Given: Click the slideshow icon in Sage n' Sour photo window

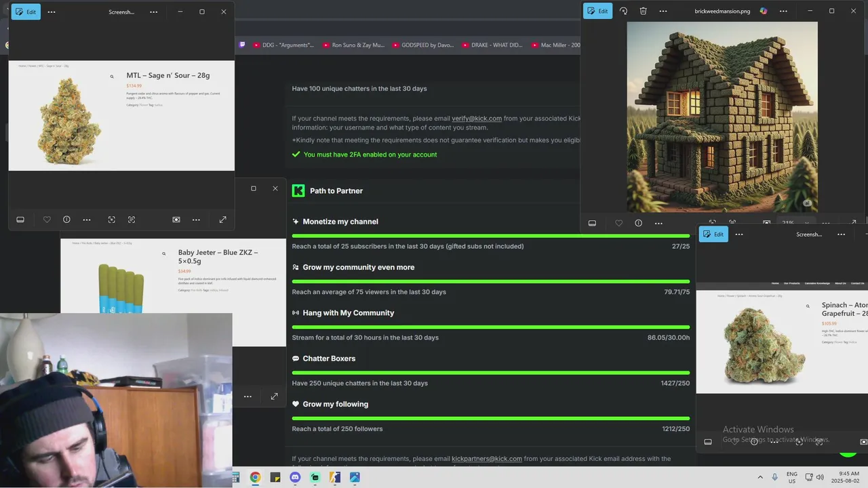Looking at the screenshot, I should pyautogui.click(x=176, y=220).
